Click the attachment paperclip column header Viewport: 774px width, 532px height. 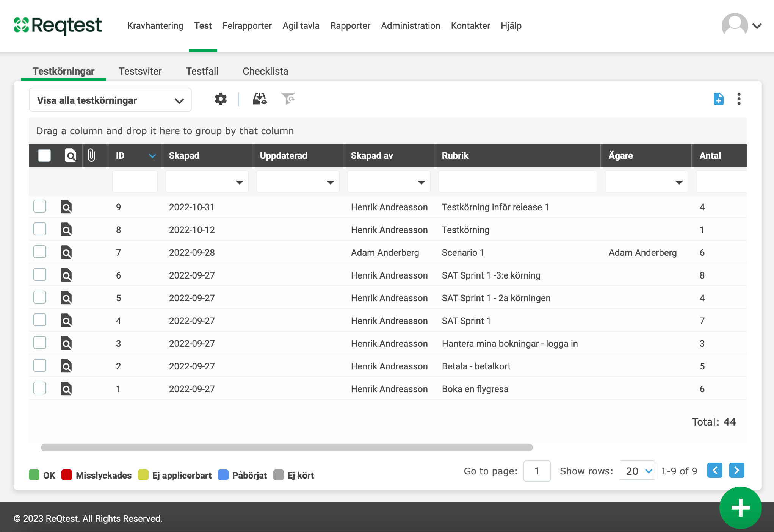(x=91, y=155)
